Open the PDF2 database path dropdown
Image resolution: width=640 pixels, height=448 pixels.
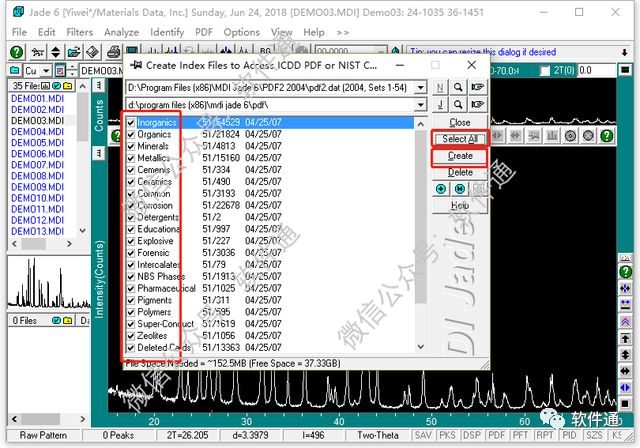[x=420, y=87]
